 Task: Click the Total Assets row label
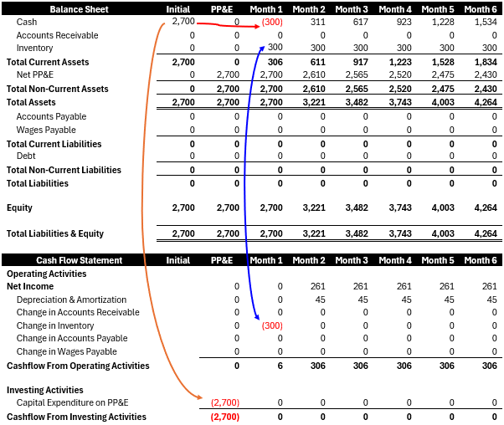(x=31, y=102)
